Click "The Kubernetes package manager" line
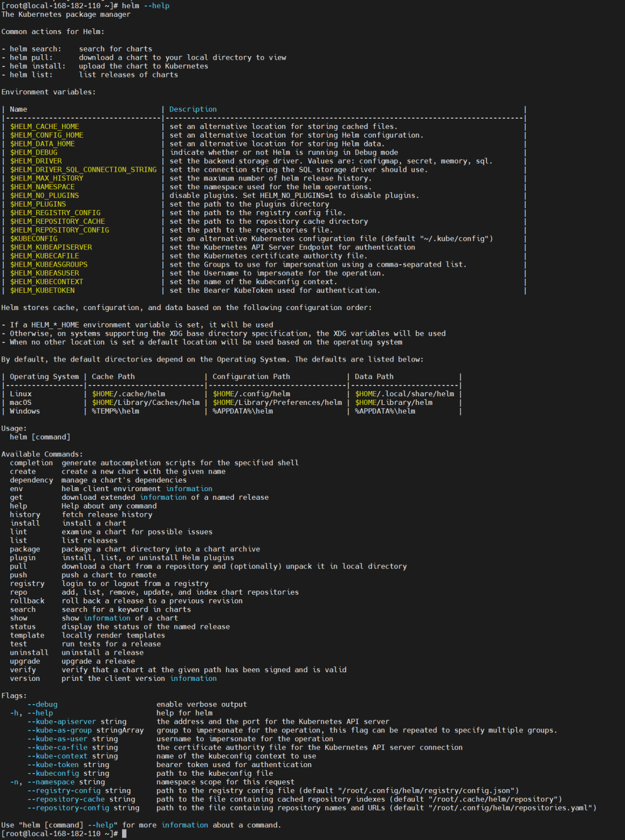This screenshot has height=840, width=625. point(66,14)
